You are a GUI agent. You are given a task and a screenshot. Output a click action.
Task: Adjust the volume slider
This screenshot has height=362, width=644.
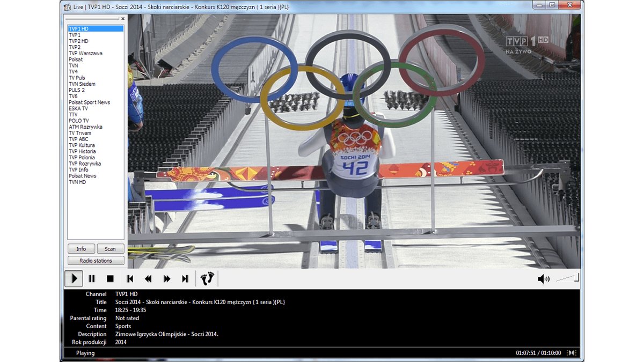click(x=568, y=278)
